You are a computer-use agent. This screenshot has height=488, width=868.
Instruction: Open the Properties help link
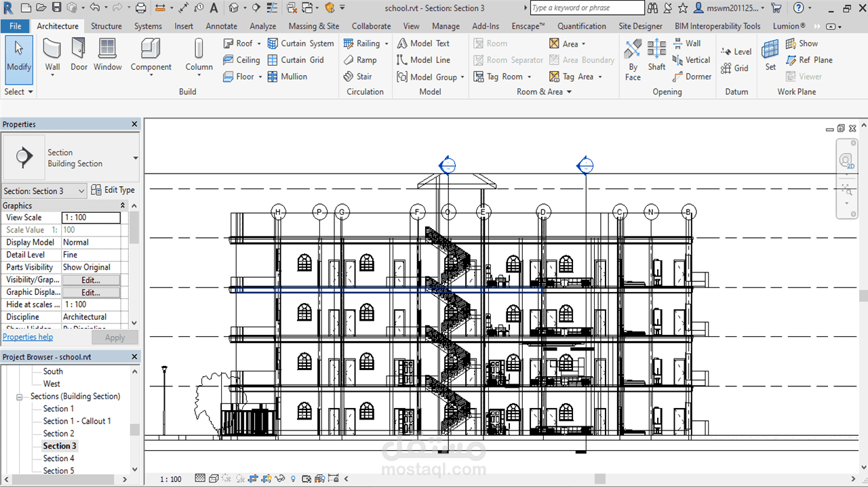[x=28, y=337]
